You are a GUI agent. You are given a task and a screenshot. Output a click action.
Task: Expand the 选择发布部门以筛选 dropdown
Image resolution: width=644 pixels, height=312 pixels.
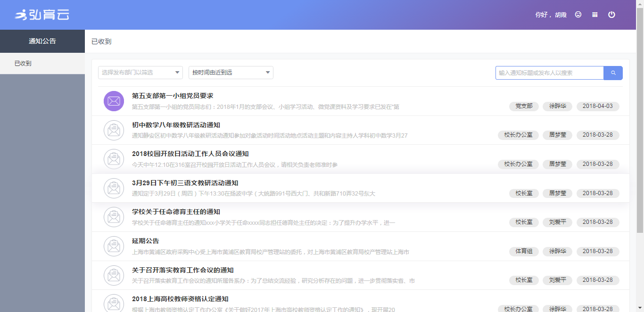click(140, 73)
